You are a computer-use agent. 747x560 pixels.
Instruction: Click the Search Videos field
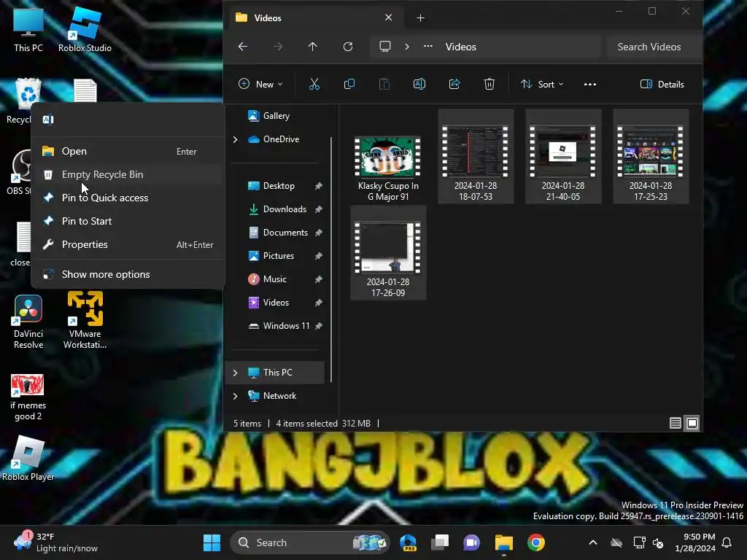[x=654, y=47]
